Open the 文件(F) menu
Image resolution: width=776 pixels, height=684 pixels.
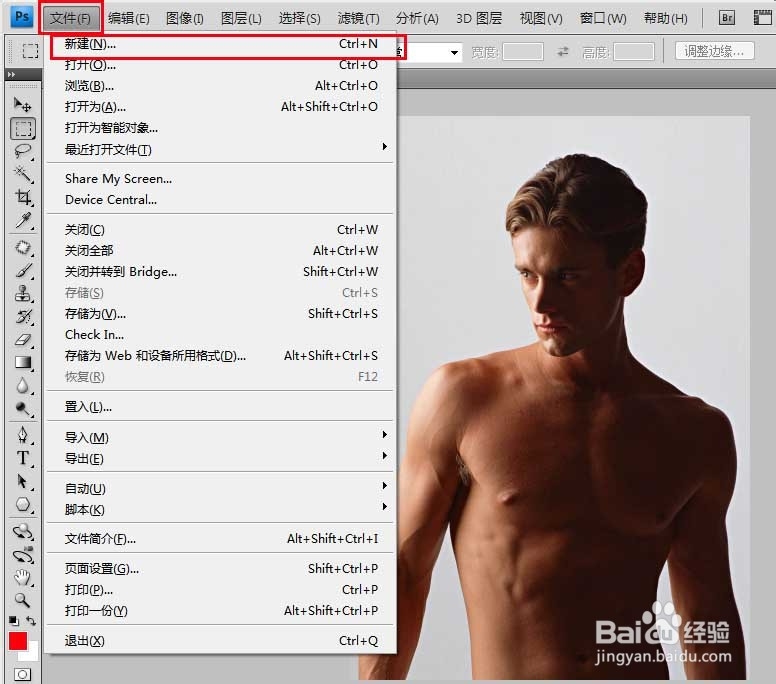click(x=70, y=18)
